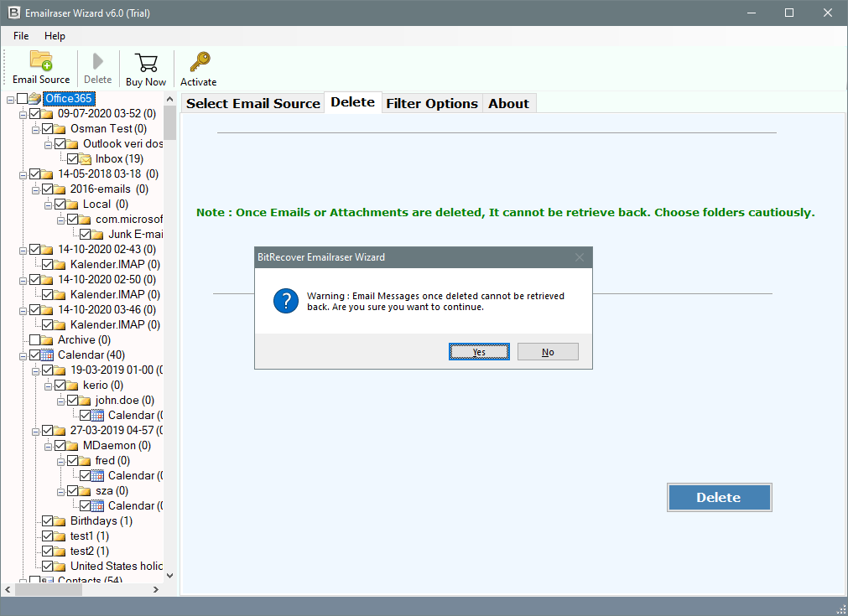Click the tree scroll left arrow

pos(8,589)
